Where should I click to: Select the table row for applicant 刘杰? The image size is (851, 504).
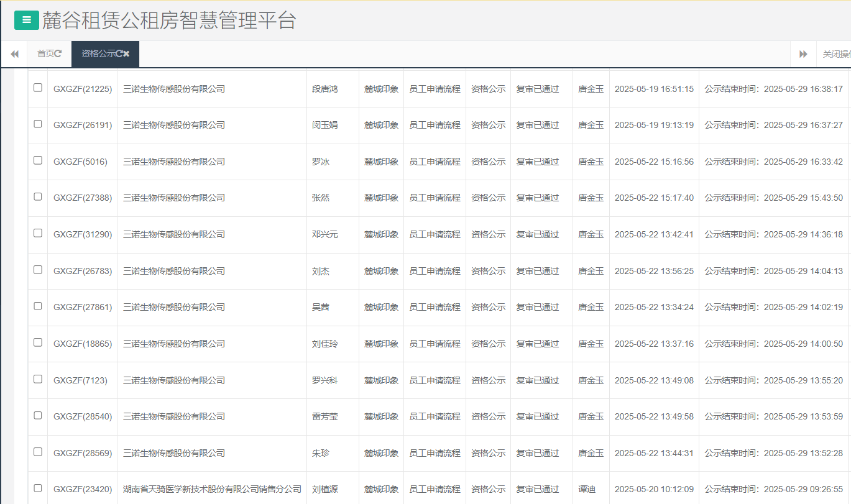[320, 270]
